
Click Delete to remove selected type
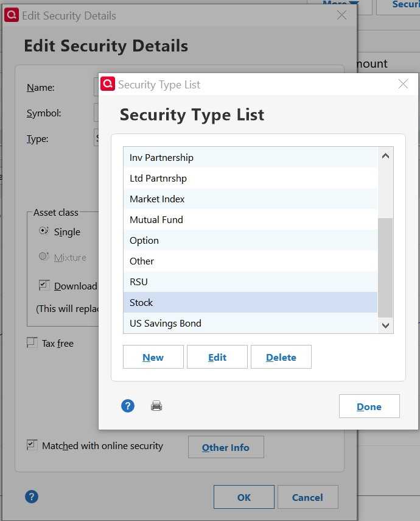pyautogui.click(x=281, y=357)
